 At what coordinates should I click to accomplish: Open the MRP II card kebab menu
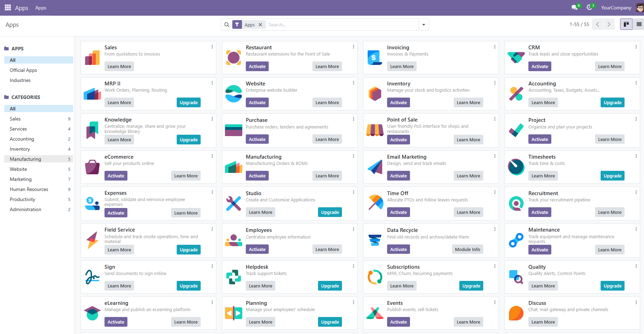[x=212, y=83]
